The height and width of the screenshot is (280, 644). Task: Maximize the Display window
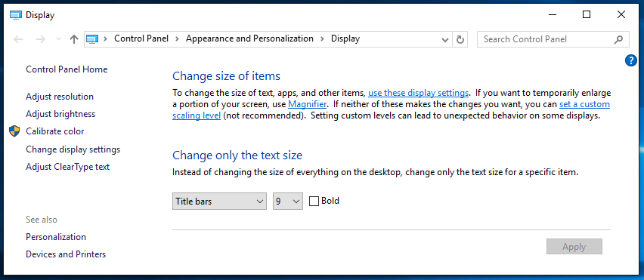point(587,15)
